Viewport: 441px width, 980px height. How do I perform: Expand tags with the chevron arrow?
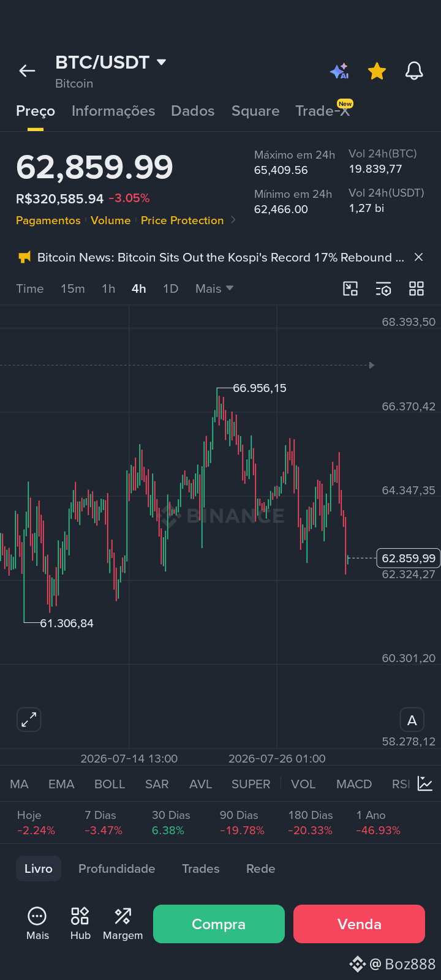(x=233, y=220)
